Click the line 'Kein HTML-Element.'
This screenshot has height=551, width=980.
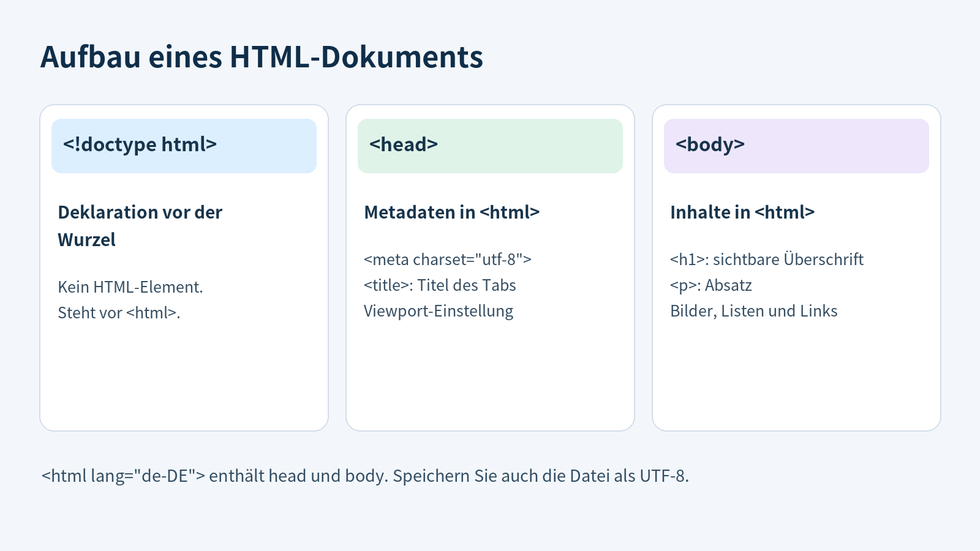tap(130, 287)
